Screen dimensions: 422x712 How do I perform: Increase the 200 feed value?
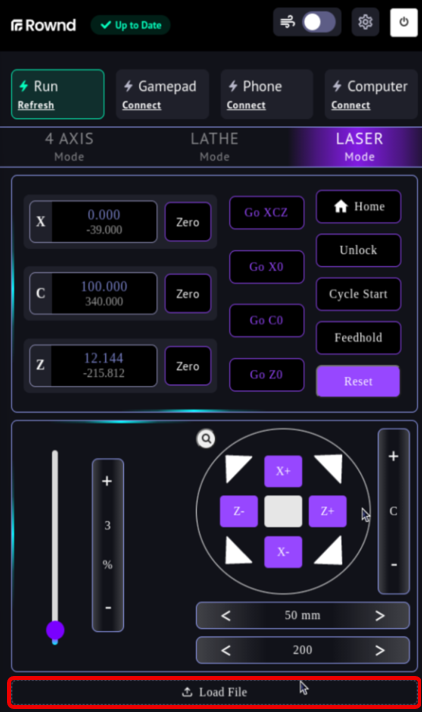tap(380, 650)
